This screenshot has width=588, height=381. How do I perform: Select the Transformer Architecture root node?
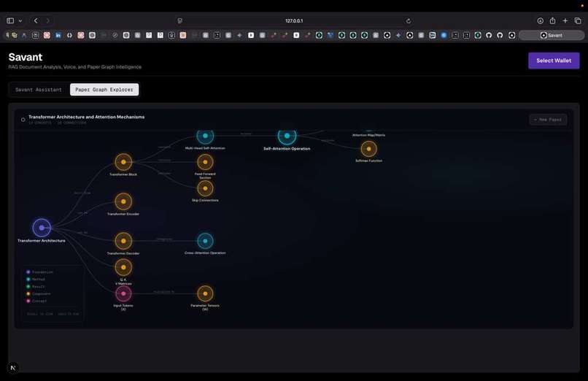click(x=42, y=228)
